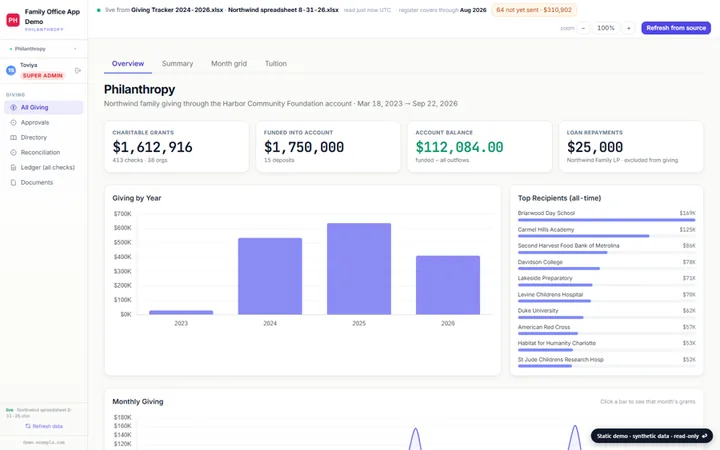Click the Loan Repayments $25,000 value
720x450 pixels.
click(595, 147)
